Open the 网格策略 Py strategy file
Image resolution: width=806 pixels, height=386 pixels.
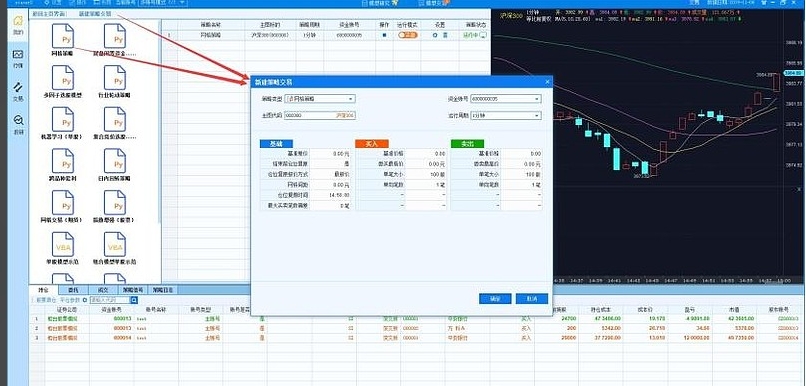[x=63, y=40]
